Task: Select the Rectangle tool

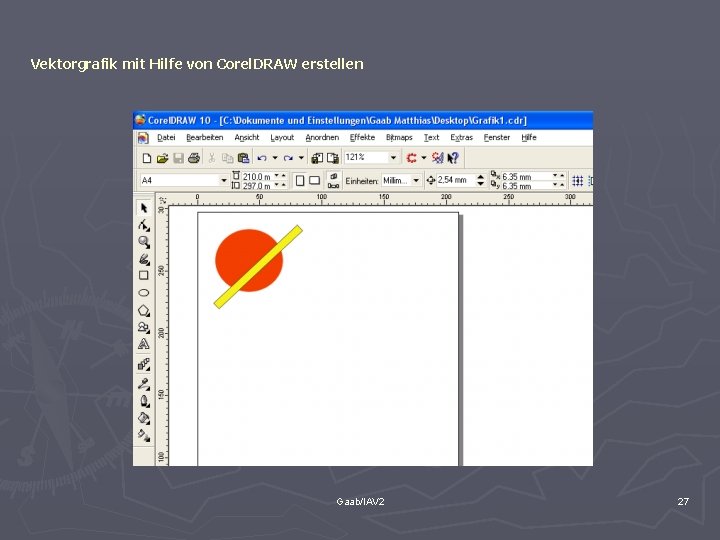Action: pos(144,276)
